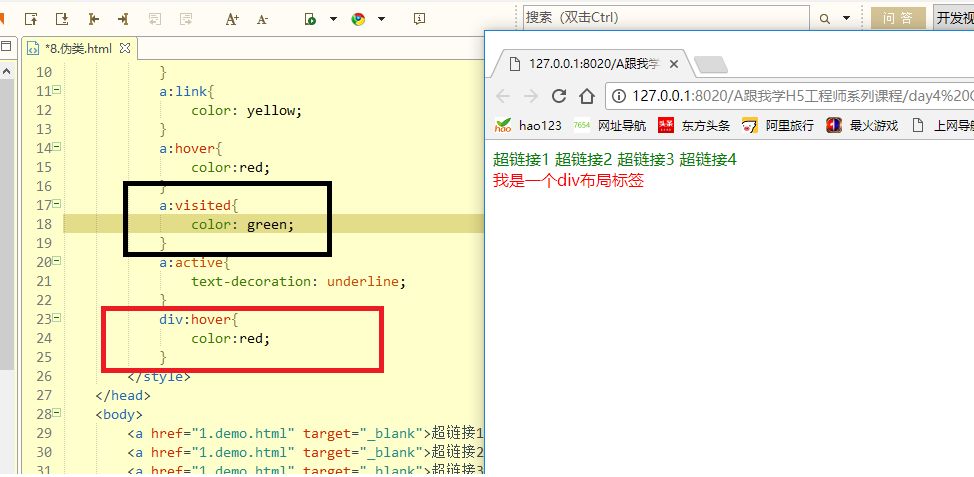Click the 问答 button
Image resolution: width=974 pixels, height=477 pixels.
pos(898,18)
